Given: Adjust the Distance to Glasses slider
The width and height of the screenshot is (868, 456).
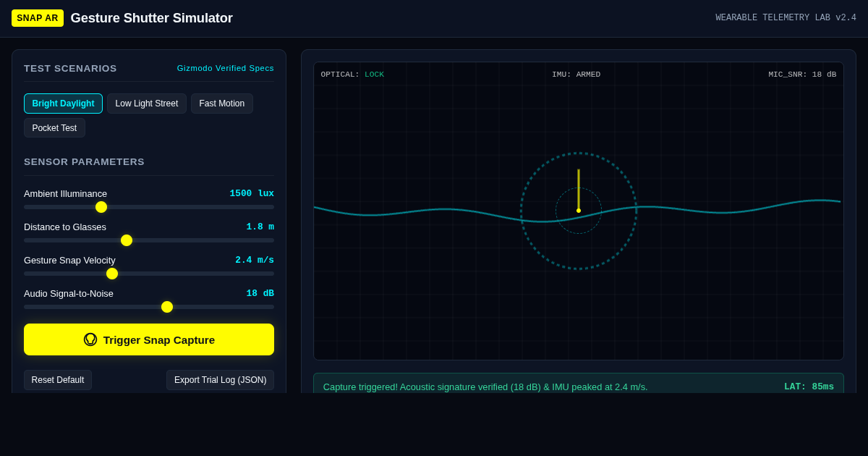Looking at the screenshot, I should 149,240.
